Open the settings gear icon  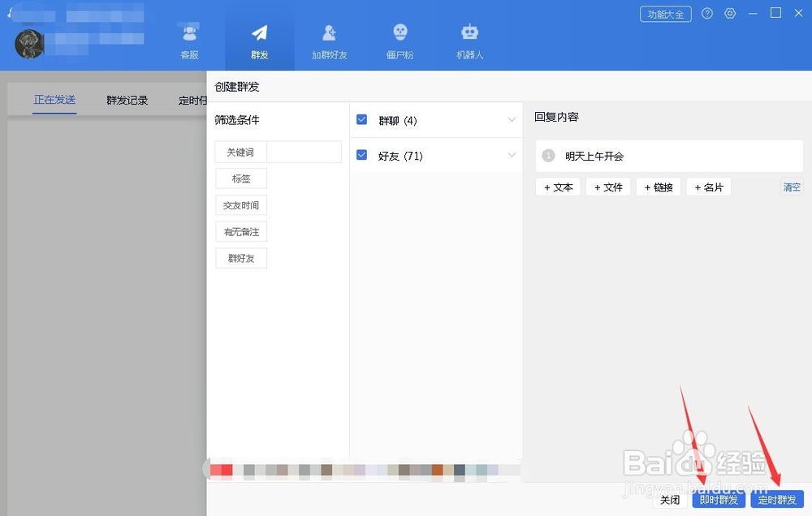[x=730, y=14]
